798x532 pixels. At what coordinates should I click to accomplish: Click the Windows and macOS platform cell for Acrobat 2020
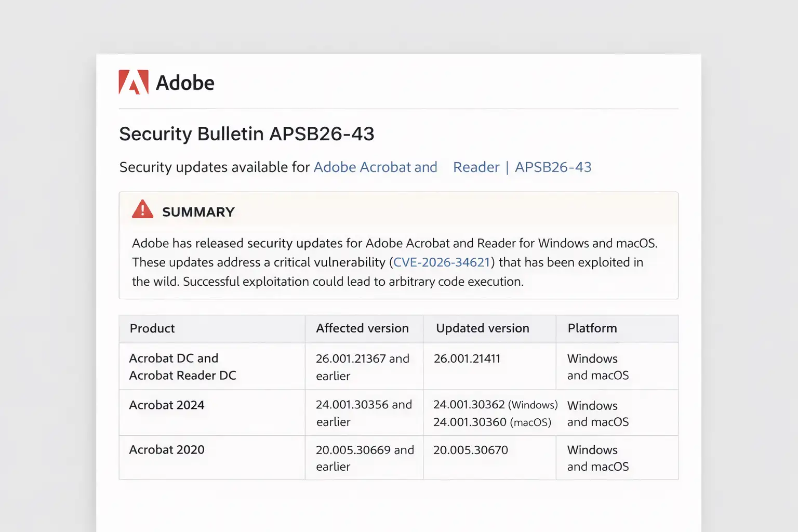point(597,458)
